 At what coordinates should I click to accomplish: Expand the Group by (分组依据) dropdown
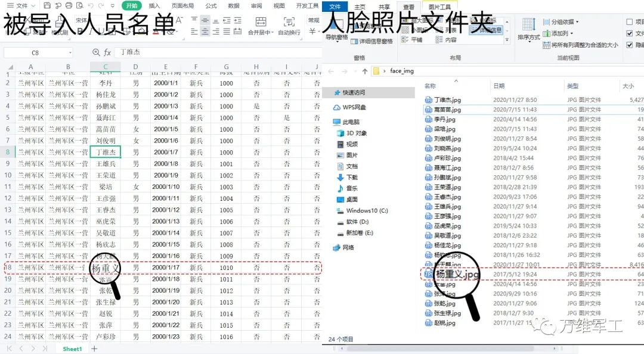pos(563,22)
